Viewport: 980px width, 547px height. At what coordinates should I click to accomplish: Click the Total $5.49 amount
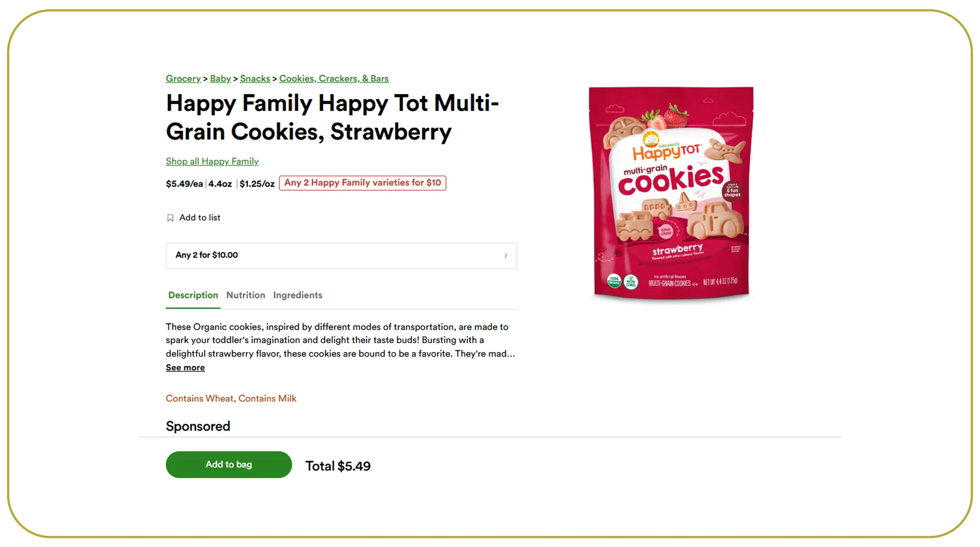pyautogui.click(x=338, y=466)
